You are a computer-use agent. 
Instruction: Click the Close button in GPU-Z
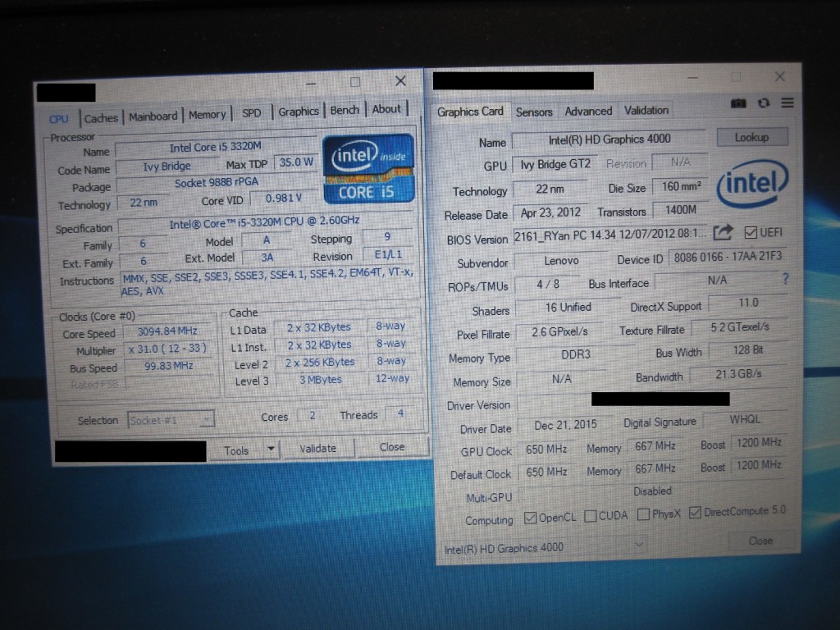[x=760, y=541]
